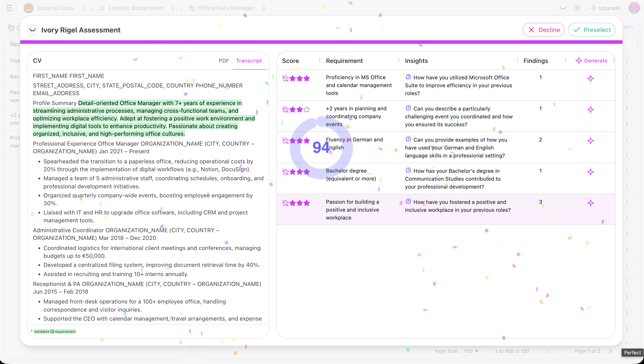Toggle anonymize mode with the closed-eye icon
This screenshot has height=364, width=644.
click(563, 8)
